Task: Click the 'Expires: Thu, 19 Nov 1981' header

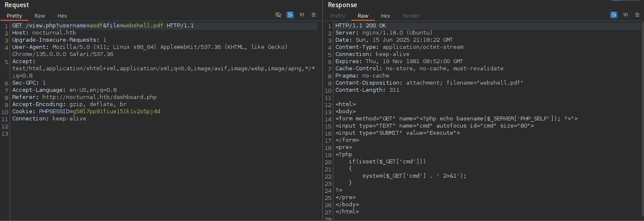Action: click(399, 61)
